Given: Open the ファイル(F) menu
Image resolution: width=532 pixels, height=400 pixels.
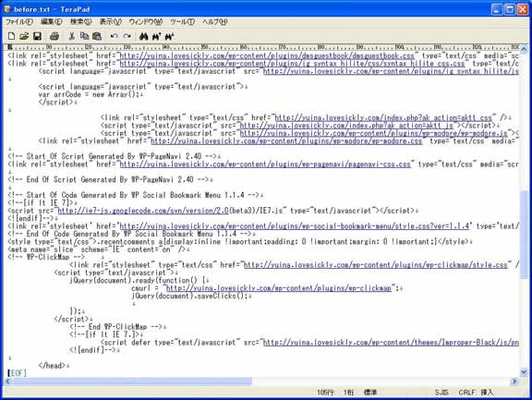Looking at the screenshot, I should click(19, 22).
